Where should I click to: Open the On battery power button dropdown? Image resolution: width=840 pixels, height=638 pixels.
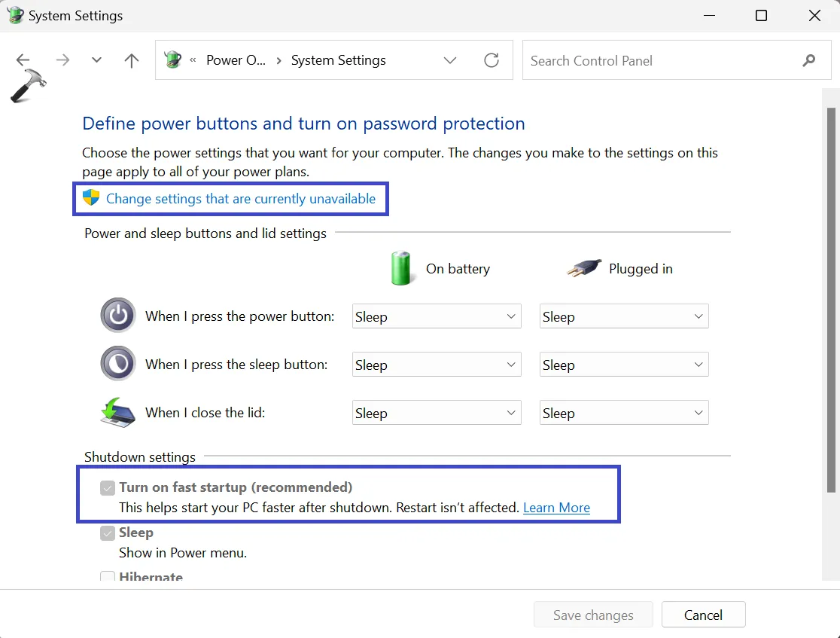pos(436,316)
